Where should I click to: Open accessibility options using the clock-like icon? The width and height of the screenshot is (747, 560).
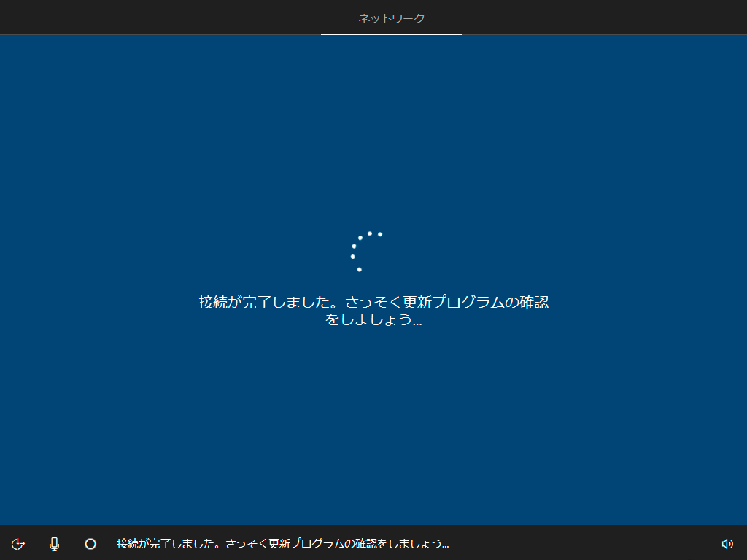(18, 543)
